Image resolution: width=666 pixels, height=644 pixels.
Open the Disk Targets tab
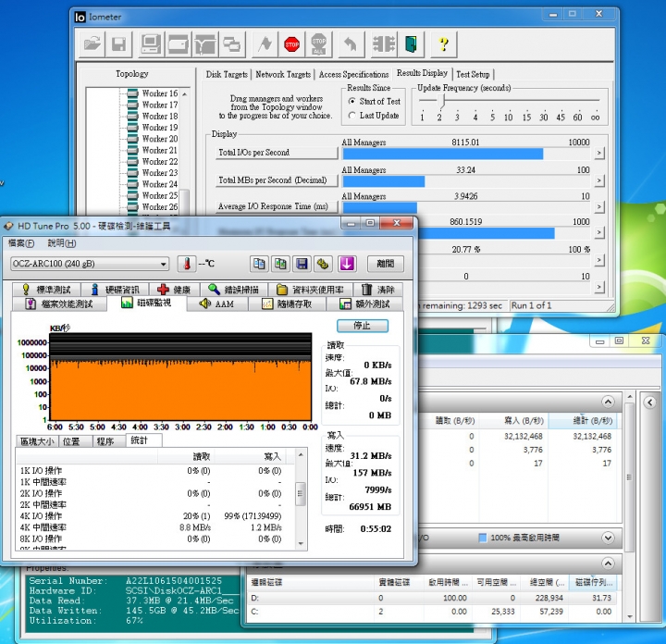227,74
